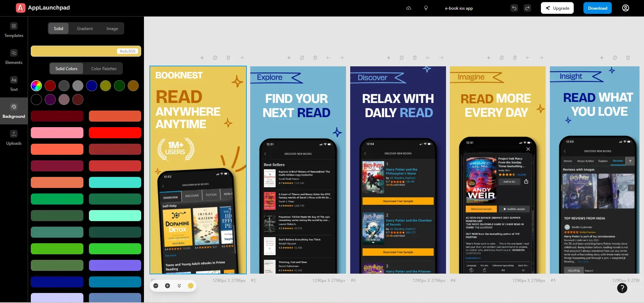Redo the last action

(x=527, y=8)
